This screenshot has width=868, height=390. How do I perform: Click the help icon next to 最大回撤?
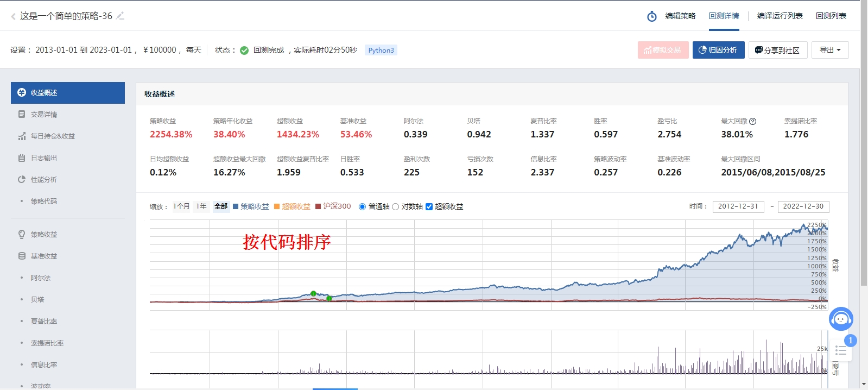752,122
